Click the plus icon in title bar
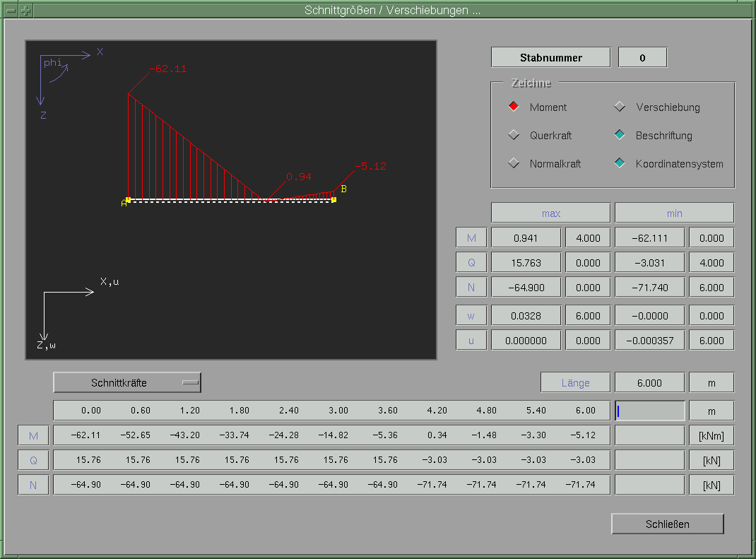The image size is (756, 559). click(25, 11)
